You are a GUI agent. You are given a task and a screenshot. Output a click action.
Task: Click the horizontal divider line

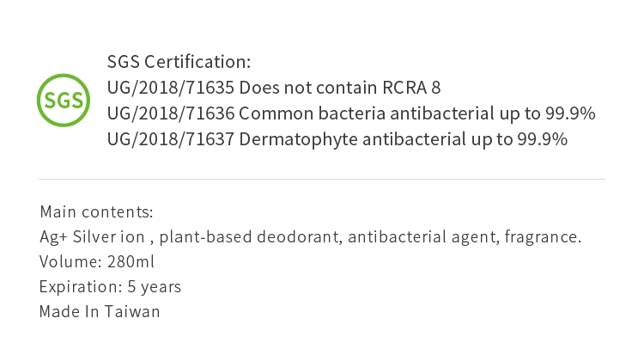322,179
